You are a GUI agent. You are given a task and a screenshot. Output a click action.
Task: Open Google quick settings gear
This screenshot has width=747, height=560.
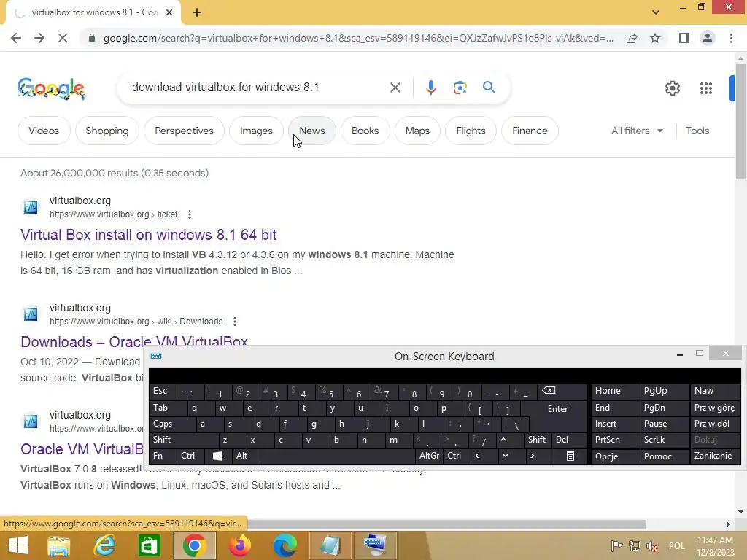click(672, 88)
